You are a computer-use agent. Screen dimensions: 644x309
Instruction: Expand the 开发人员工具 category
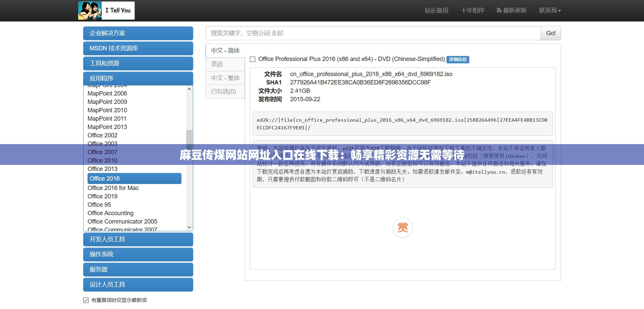(138, 239)
